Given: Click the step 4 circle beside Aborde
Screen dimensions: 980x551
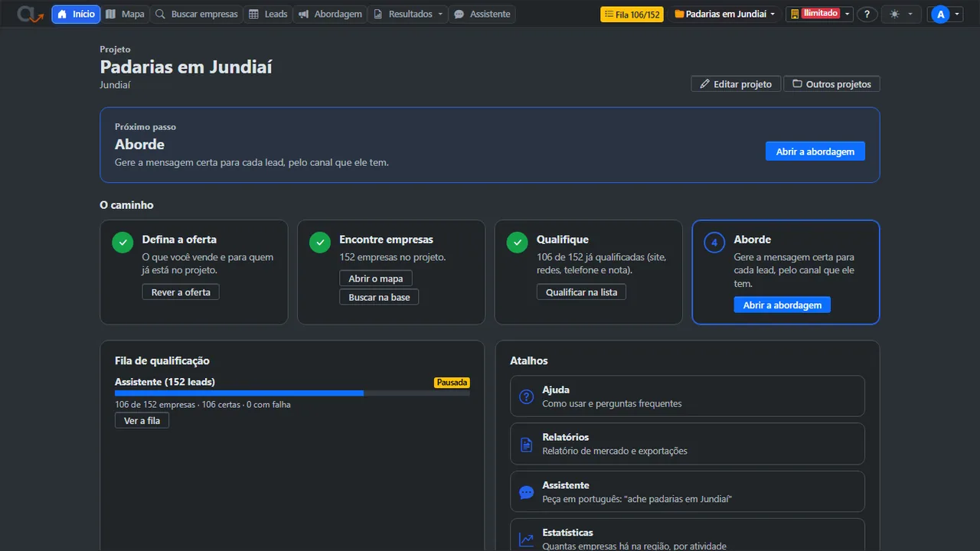Looking at the screenshot, I should tap(714, 243).
